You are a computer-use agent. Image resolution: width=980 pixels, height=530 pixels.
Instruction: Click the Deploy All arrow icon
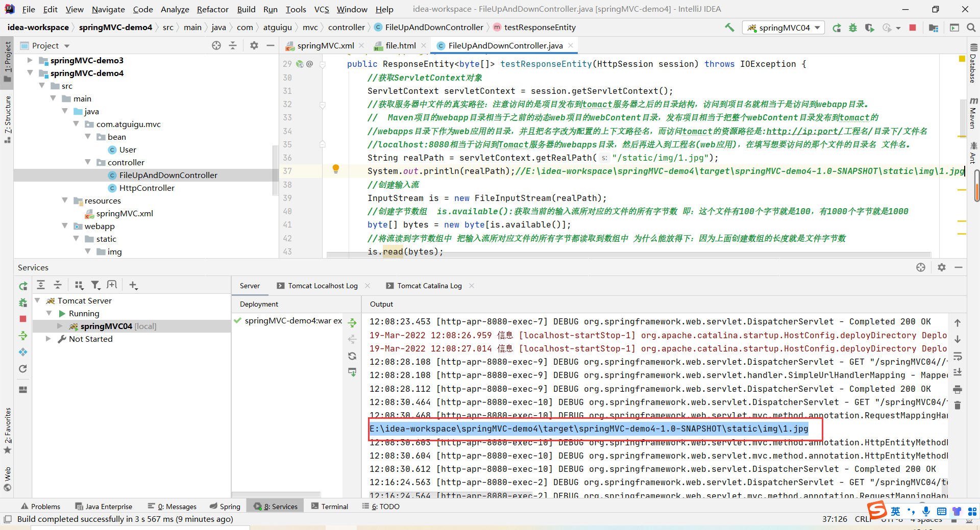pos(352,322)
